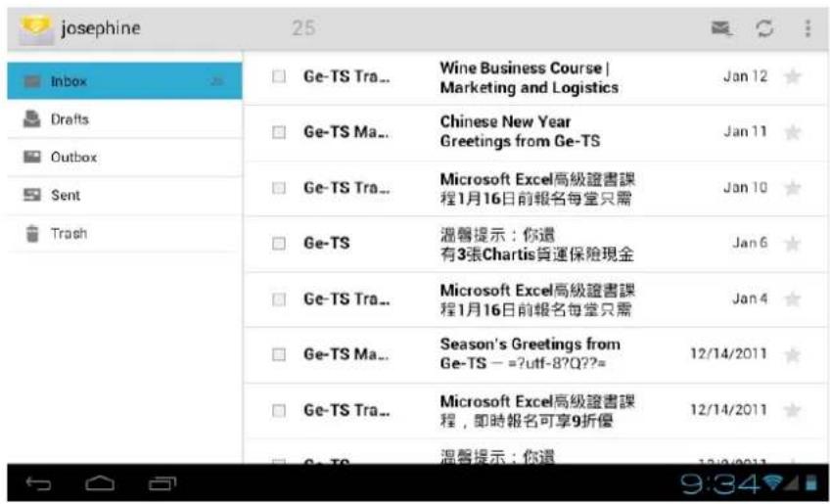830x504 pixels.
Task: Tap the Android back navigation button
Action: point(38,483)
